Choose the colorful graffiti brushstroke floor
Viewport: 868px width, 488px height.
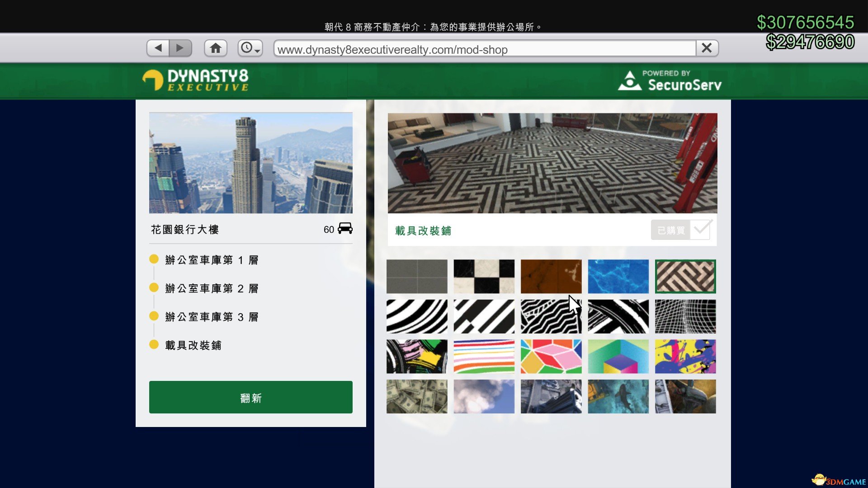coord(417,357)
